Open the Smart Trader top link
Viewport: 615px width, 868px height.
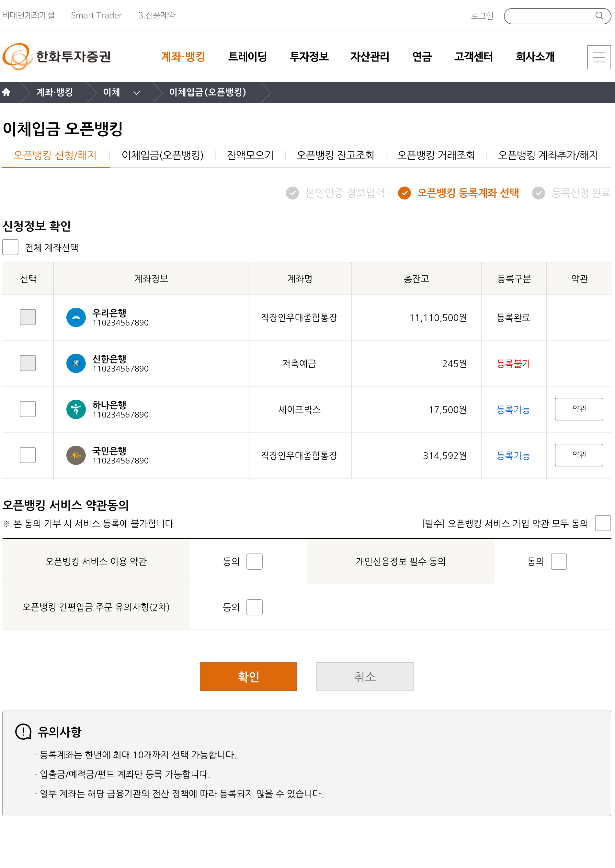pos(97,16)
